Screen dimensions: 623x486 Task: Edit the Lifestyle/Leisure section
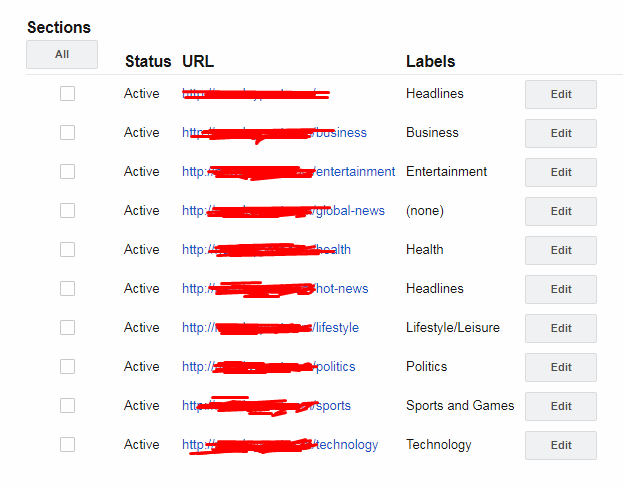click(x=561, y=328)
